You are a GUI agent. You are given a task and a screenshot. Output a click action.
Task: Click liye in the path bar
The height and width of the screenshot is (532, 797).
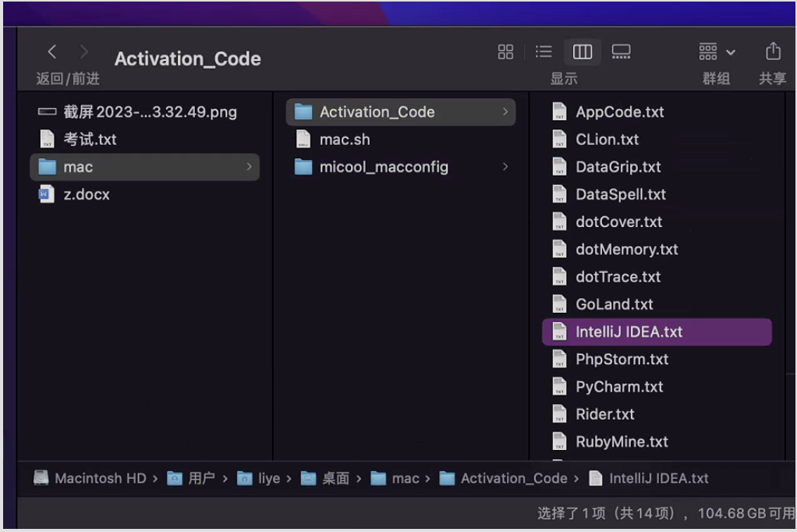pos(268,478)
